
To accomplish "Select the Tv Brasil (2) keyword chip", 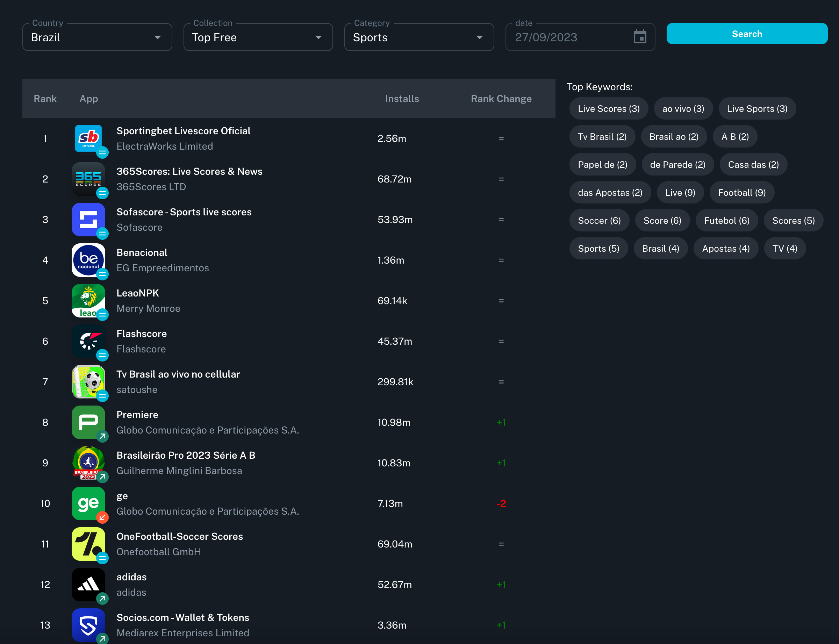I will pos(602,137).
